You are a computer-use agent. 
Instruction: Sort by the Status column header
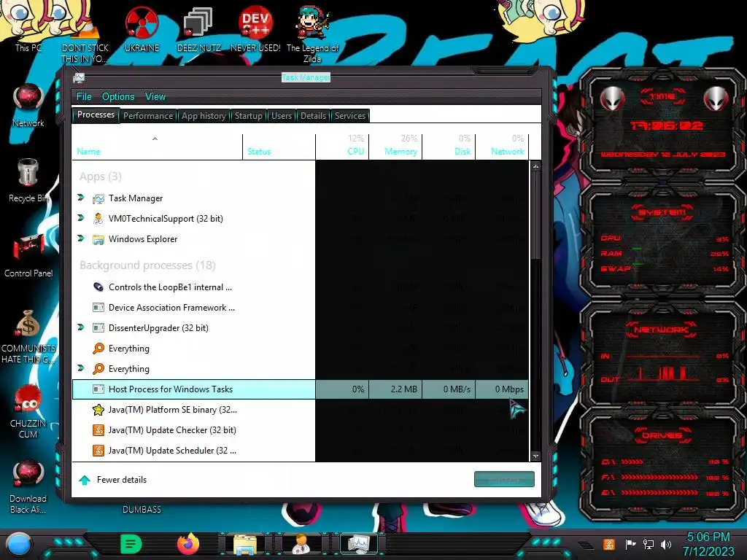click(279, 147)
